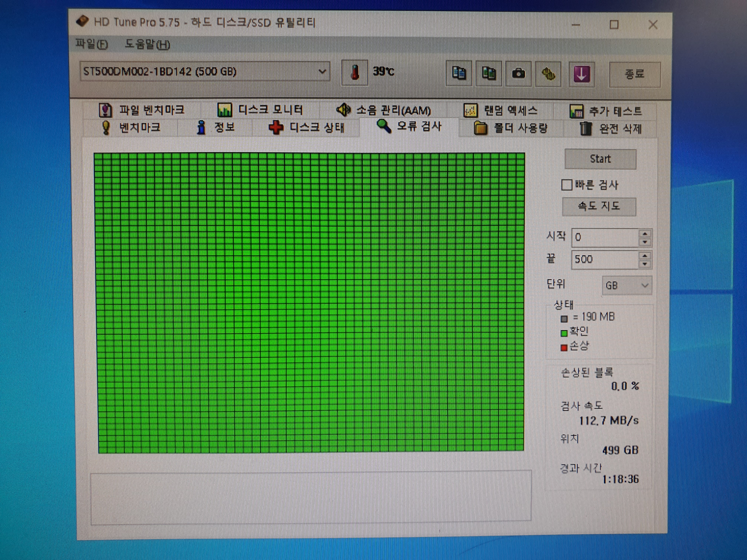Open the 단위 GB unit dropdown
The height and width of the screenshot is (560, 747).
pos(627,286)
